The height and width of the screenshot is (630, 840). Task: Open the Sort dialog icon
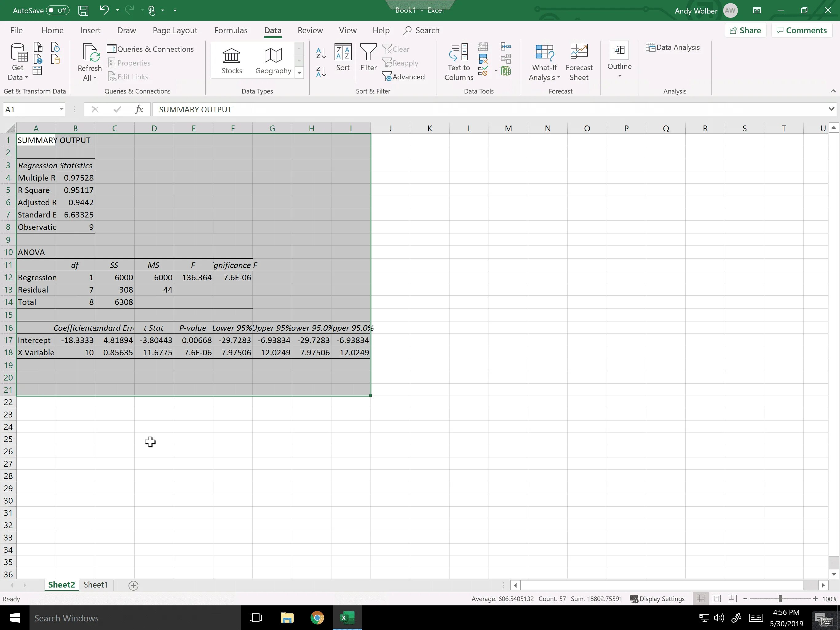[343, 57]
